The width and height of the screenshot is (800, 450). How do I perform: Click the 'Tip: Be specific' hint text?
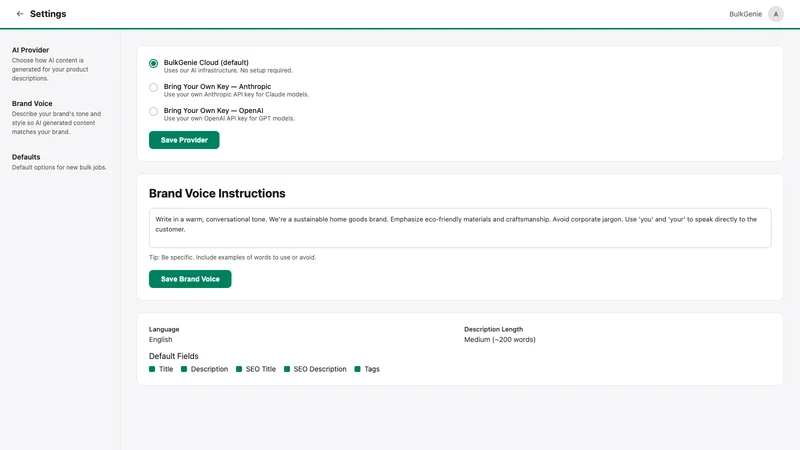click(232, 257)
